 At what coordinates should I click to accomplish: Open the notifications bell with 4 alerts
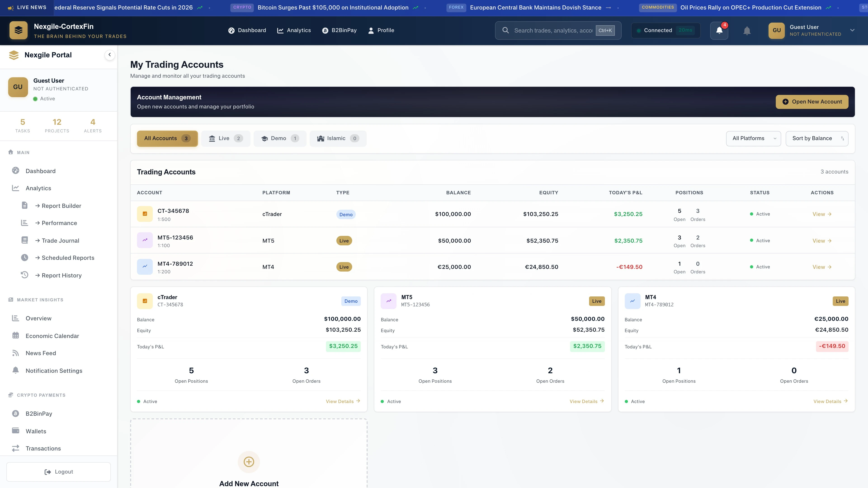(x=719, y=30)
